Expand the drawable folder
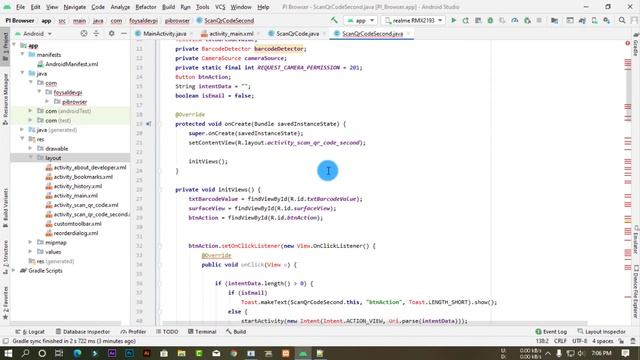This screenshot has height=360, width=640. (x=30, y=148)
